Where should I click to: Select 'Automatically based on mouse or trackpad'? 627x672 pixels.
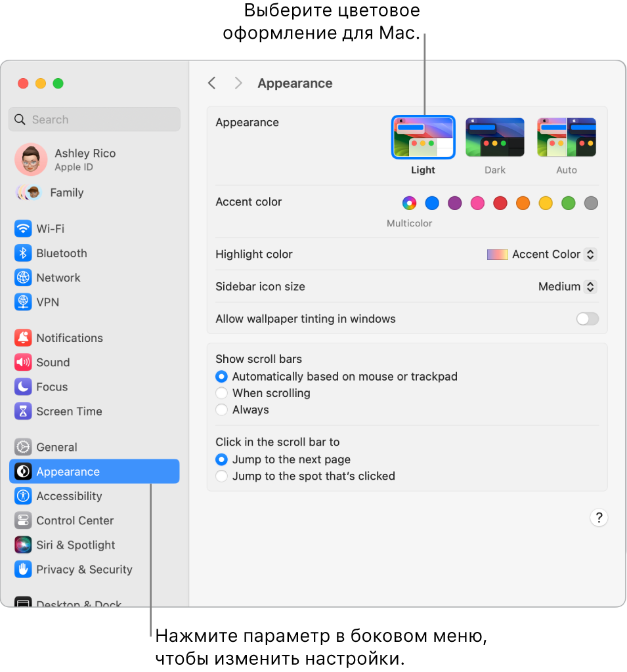[221, 376]
